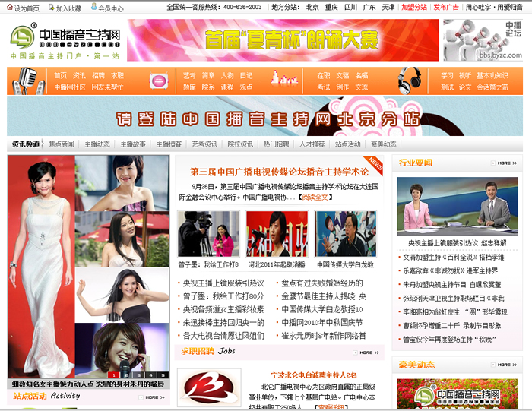Open thumbnail 河北2011年起取消播
532x411 pixels.
coord(277,234)
